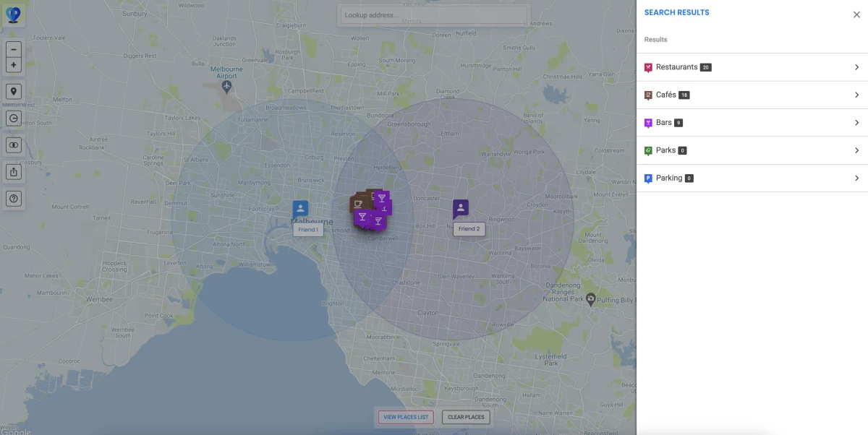Click the Parks count badge 0
The height and width of the screenshot is (435, 868).
(x=683, y=151)
